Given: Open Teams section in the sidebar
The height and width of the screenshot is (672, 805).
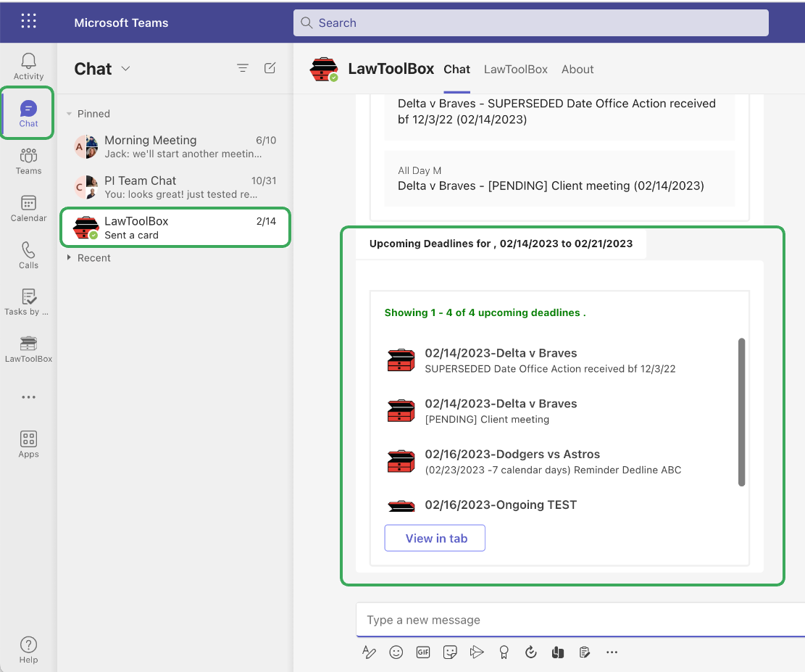Looking at the screenshot, I should pyautogui.click(x=28, y=162).
